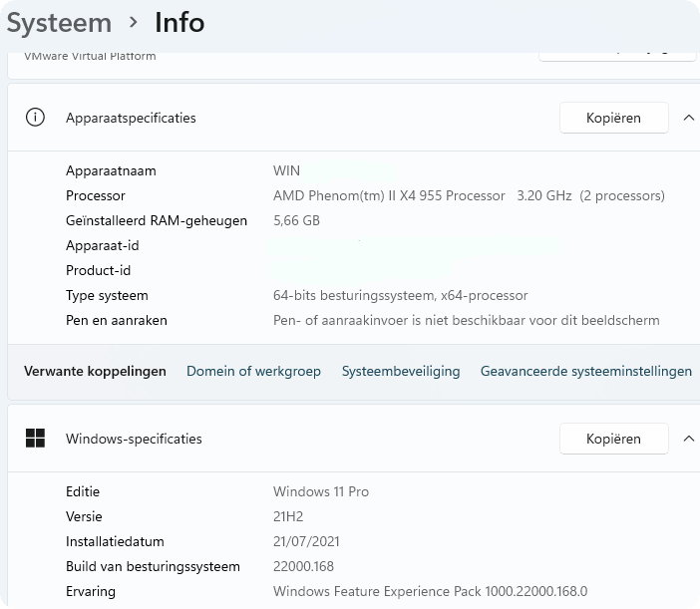
Task: Select the 21/07/2021 install date
Action: coord(306,541)
